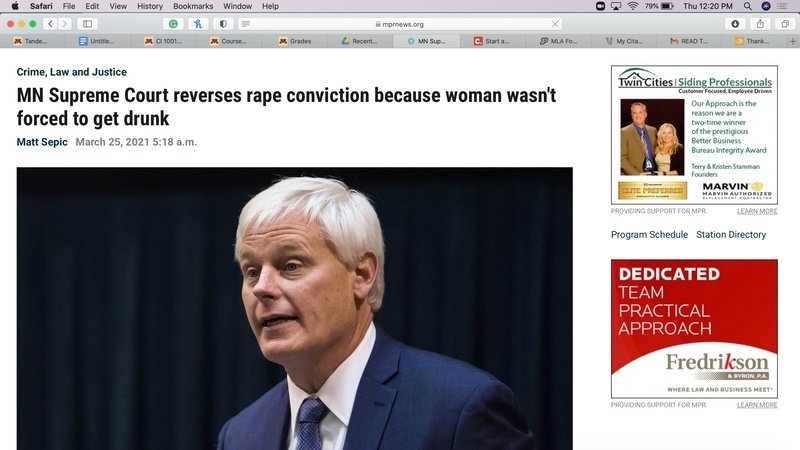Switch to the READ T... Gmail tab
Image resolution: width=800 pixels, height=450 pixels.
689,41
